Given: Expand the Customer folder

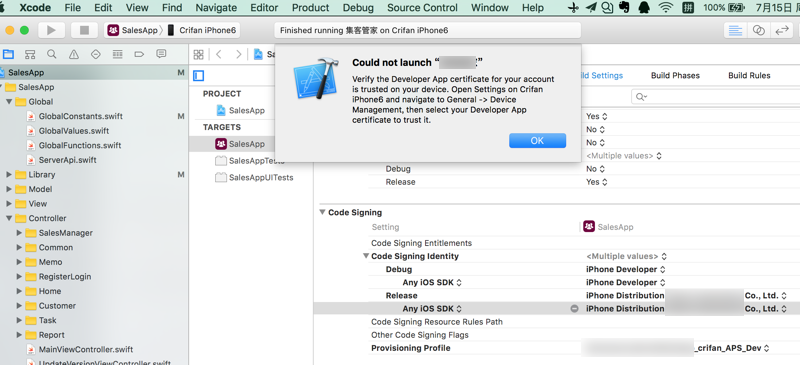Looking at the screenshot, I should [19, 306].
